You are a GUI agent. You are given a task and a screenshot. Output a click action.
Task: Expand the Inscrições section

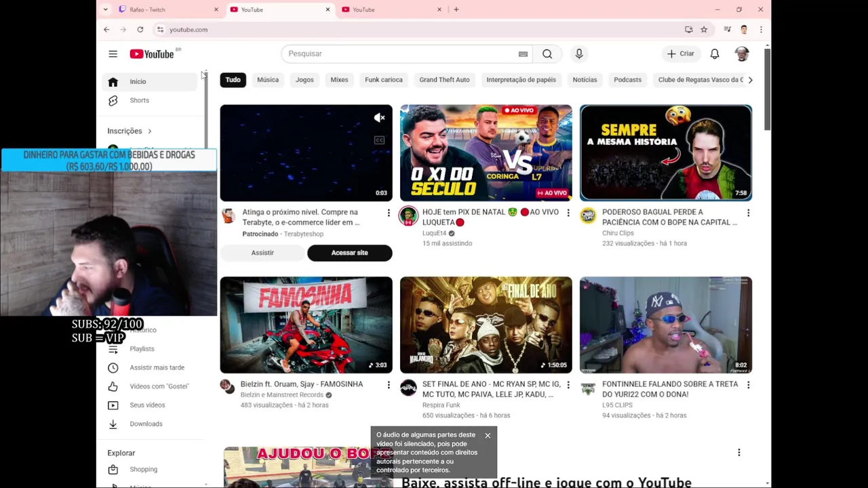pyautogui.click(x=129, y=131)
